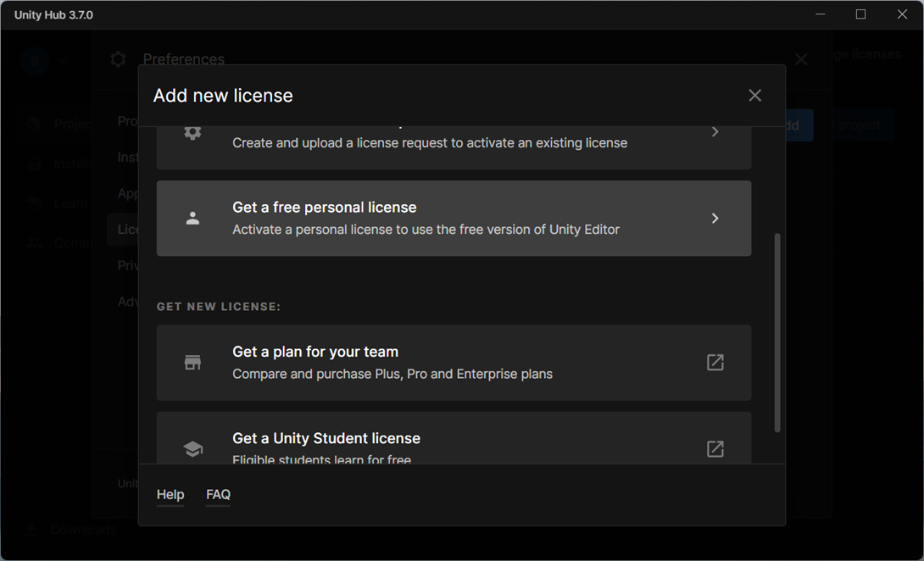Viewport: 924px width, 561px height.
Task: Open the FAQ link
Action: tap(218, 494)
